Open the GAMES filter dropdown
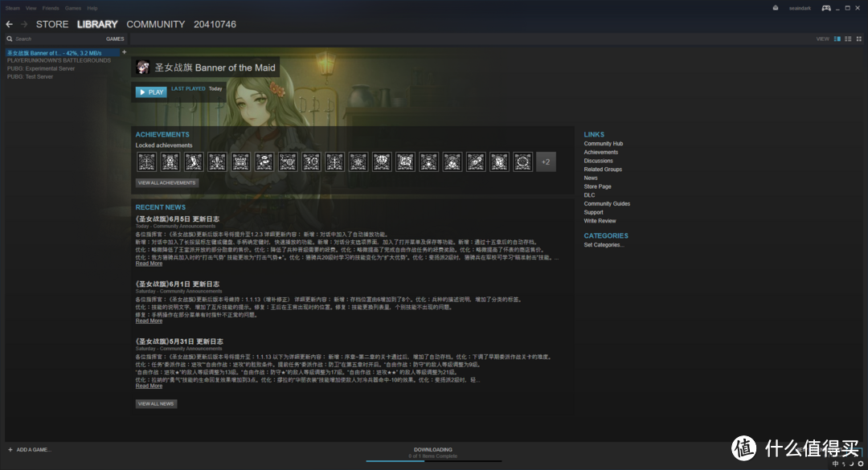The height and width of the screenshot is (470, 868). [x=115, y=39]
